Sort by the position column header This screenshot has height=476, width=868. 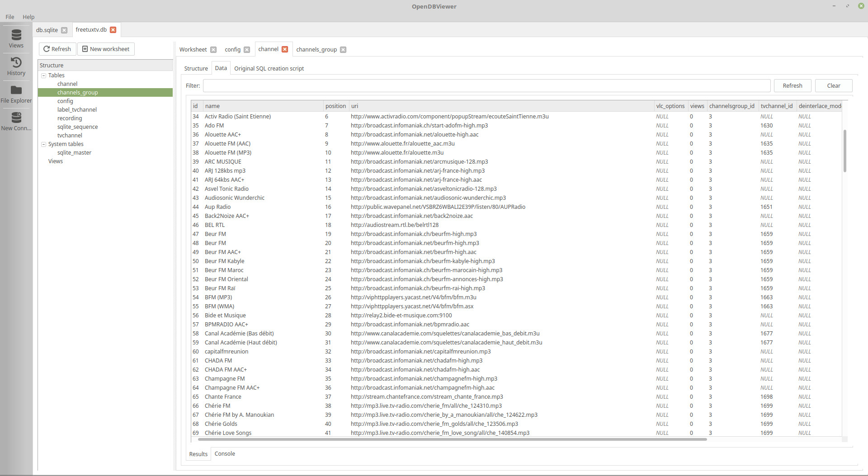(336, 106)
